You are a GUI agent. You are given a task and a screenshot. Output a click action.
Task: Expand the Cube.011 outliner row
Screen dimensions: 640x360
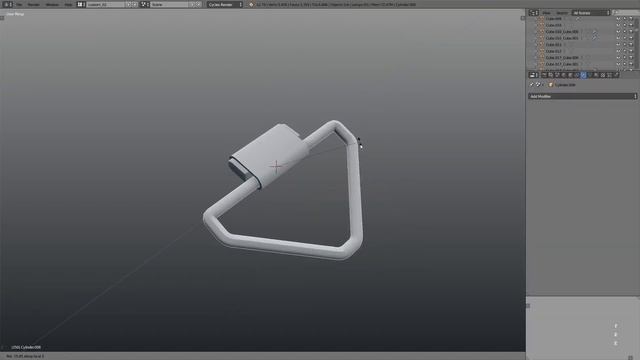click(536, 44)
